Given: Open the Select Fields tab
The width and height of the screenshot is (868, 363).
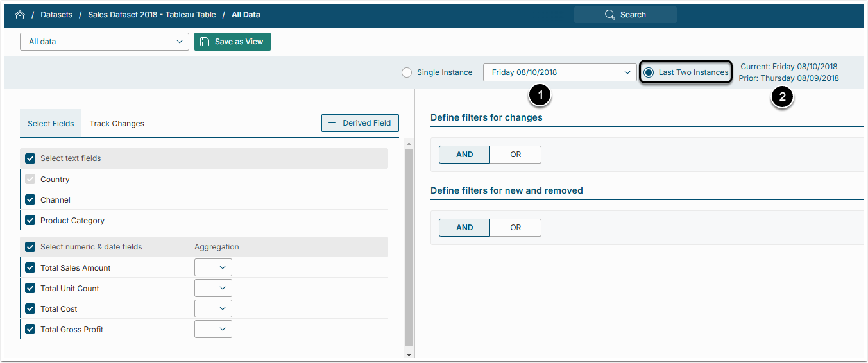Looking at the screenshot, I should [51, 124].
